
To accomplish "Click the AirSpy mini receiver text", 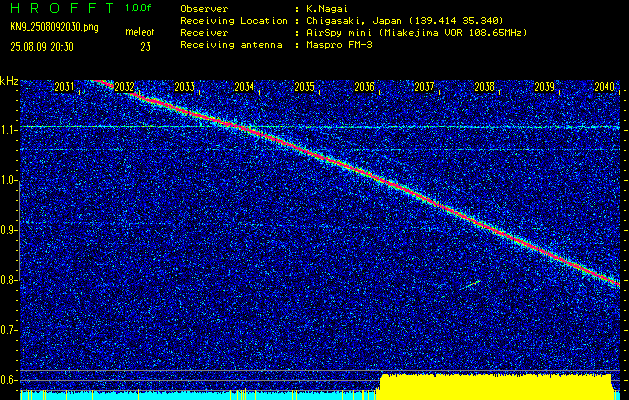I will tap(416, 33).
